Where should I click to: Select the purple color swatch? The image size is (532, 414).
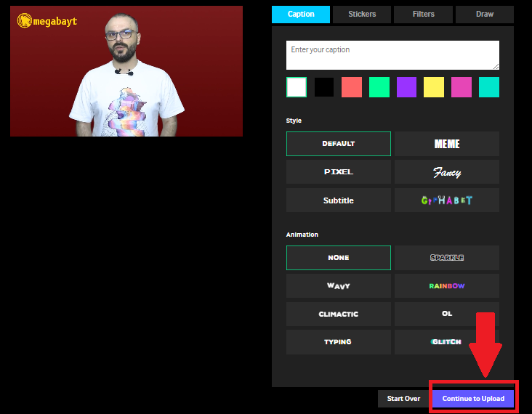click(x=406, y=87)
